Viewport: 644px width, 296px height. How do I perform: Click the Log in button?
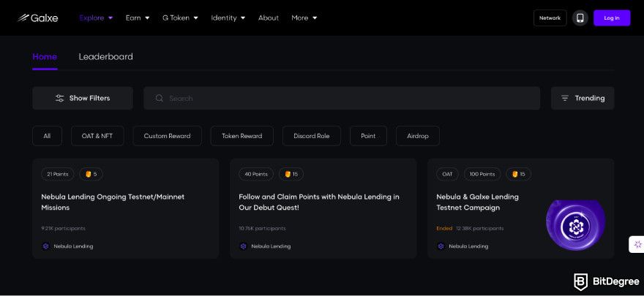point(612,18)
